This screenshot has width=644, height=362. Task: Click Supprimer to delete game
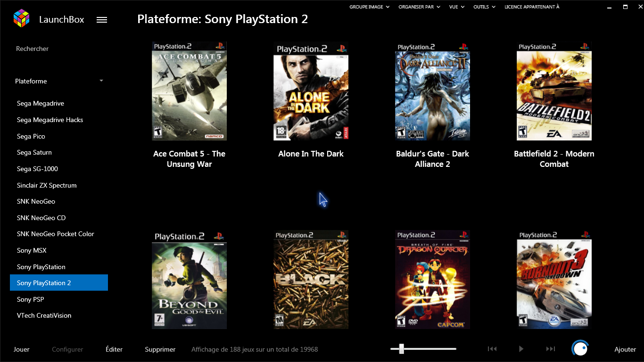coord(160,349)
